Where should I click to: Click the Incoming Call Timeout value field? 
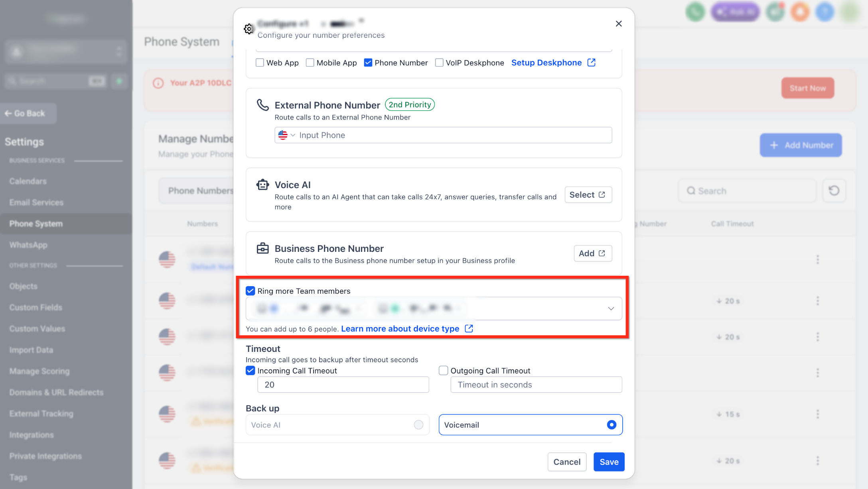coord(343,385)
